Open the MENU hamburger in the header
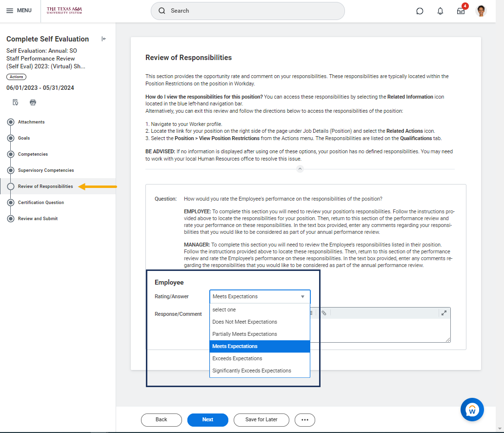The width and height of the screenshot is (504, 433). tap(19, 11)
